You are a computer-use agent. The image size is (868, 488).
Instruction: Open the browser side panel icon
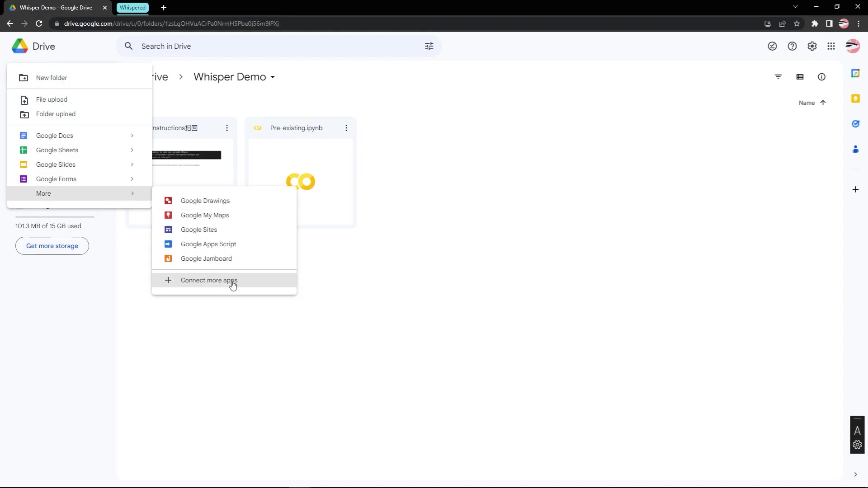click(x=829, y=23)
